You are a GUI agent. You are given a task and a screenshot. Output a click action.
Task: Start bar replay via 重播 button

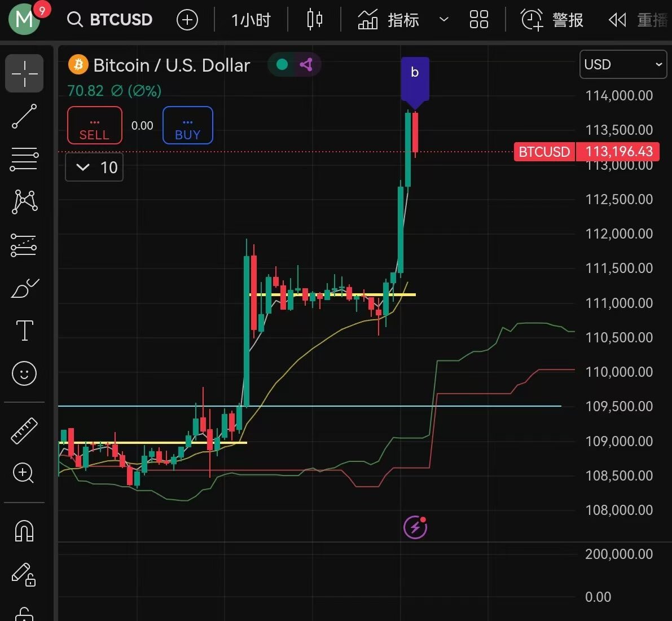click(x=638, y=20)
